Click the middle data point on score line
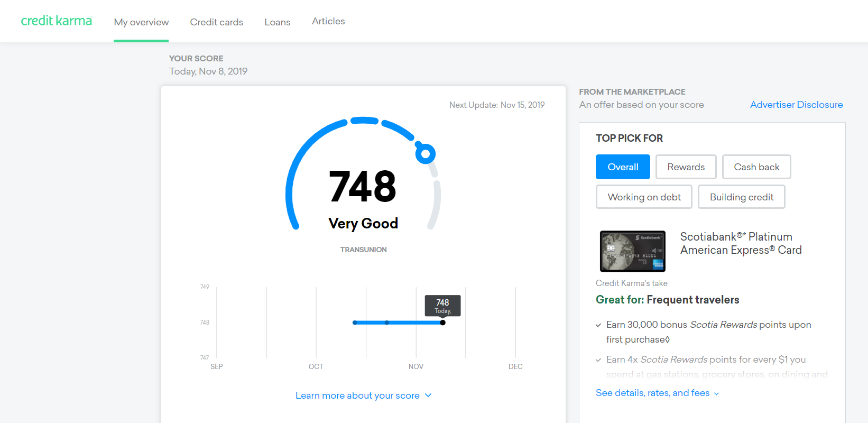The width and height of the screenshot is (868, 423). 387,323
